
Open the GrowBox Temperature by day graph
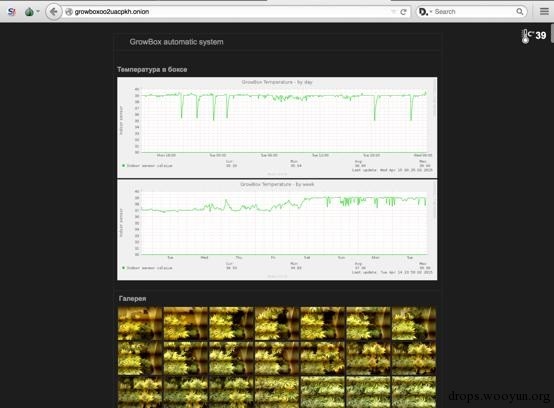(x=277, y=128)
